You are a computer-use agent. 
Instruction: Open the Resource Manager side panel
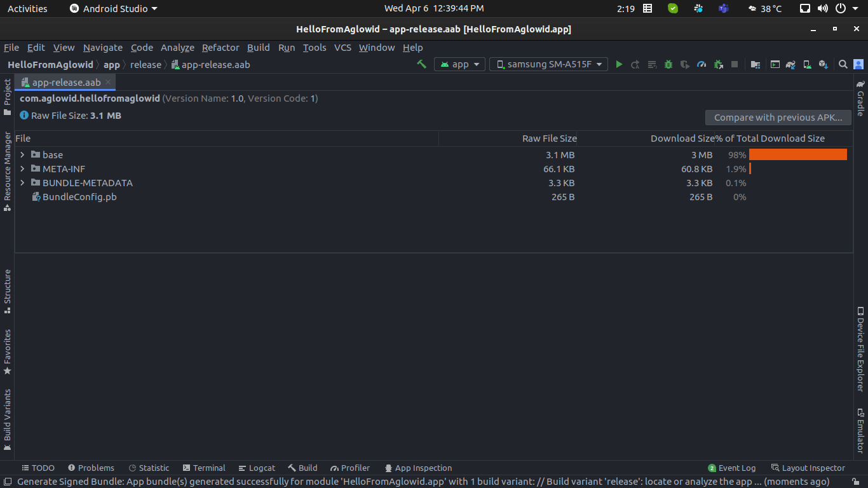[x=7, y=171]
